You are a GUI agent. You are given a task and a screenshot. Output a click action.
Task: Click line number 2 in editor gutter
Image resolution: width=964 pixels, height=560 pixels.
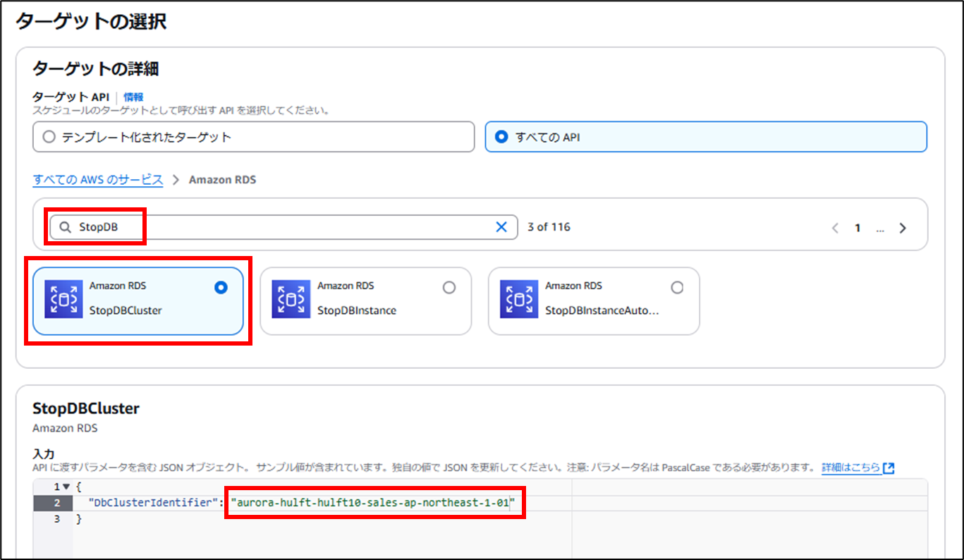pyautogui.click(x=56, y=503)
